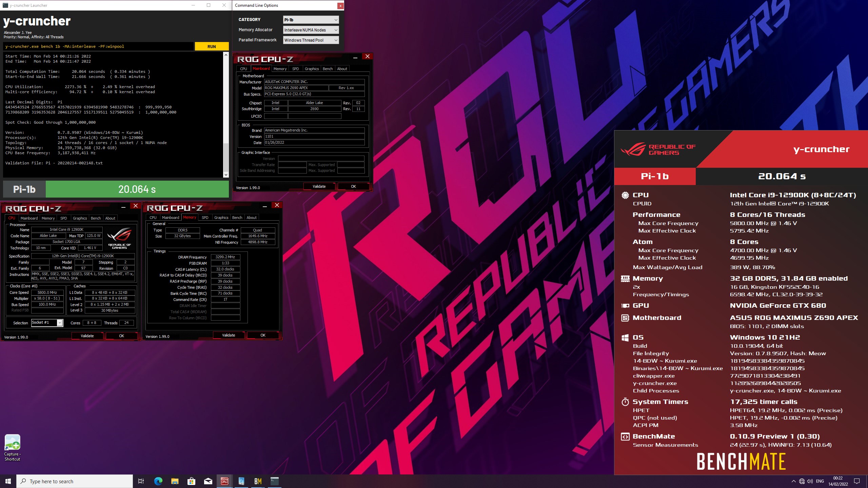
Task: Open Task View from taskbar
Action: (x=141, y=481)
